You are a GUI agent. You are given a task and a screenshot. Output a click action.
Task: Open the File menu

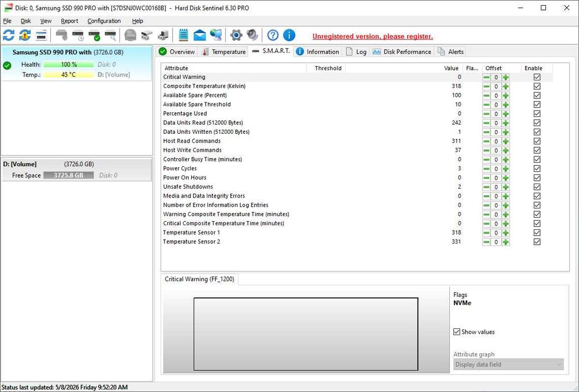[7, 21]
